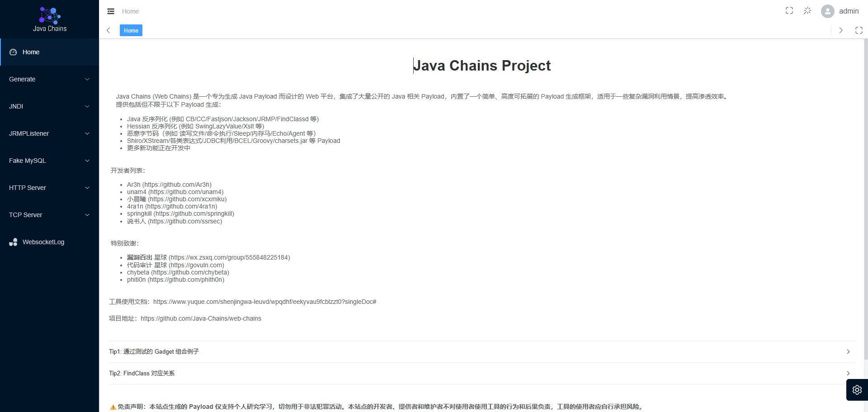The image size is (868, 412).
Task: Click the admin username
Action: tap(849, 11)
